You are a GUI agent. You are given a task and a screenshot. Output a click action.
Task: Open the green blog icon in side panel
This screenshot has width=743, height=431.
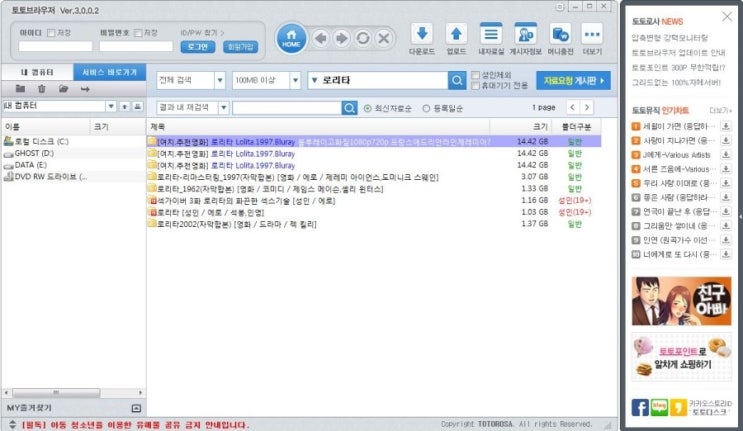[659, 407]
